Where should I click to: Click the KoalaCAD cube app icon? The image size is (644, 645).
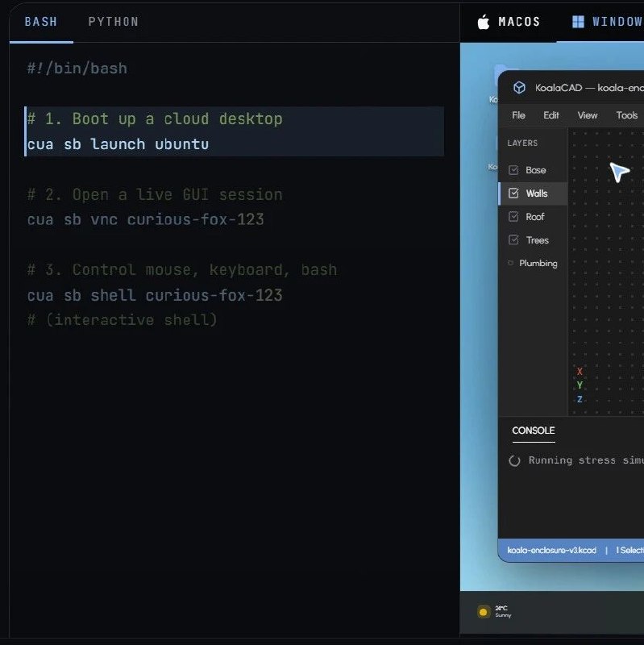[x=519, y=88]
